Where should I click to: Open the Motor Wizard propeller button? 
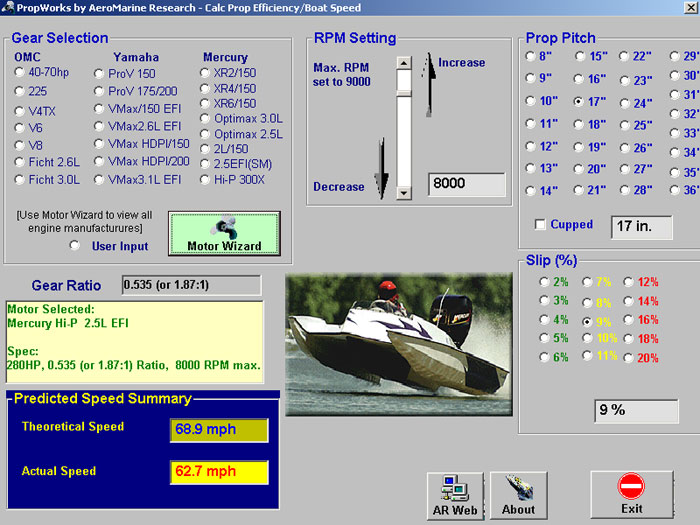224,233
